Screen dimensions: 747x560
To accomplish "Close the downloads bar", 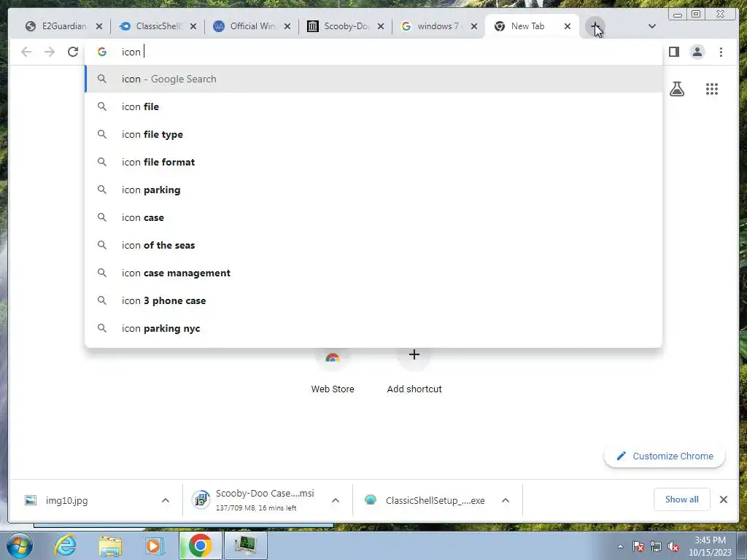I will (x=723, y=499).
